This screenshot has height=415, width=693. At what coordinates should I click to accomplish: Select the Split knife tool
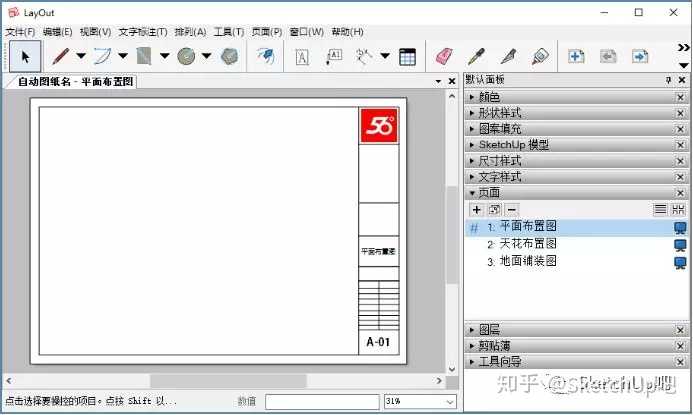(508, 57)
